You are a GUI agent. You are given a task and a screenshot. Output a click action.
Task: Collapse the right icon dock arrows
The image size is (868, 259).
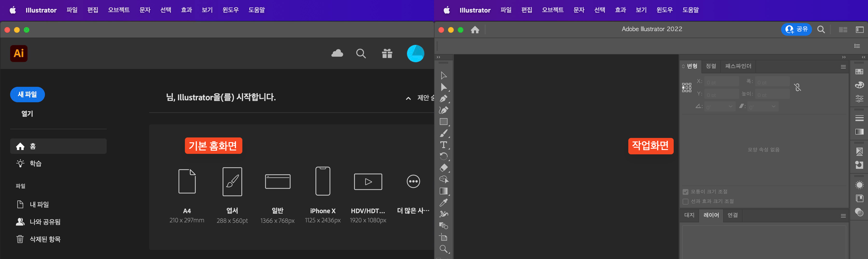click(863, 57)
